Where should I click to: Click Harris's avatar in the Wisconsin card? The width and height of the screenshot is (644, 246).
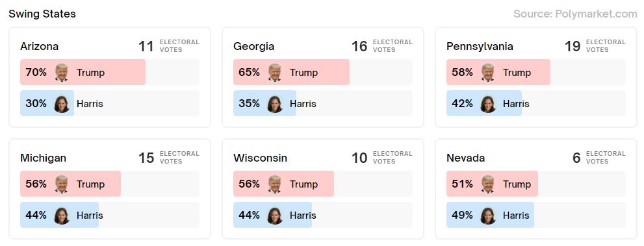tap(275, 215)
